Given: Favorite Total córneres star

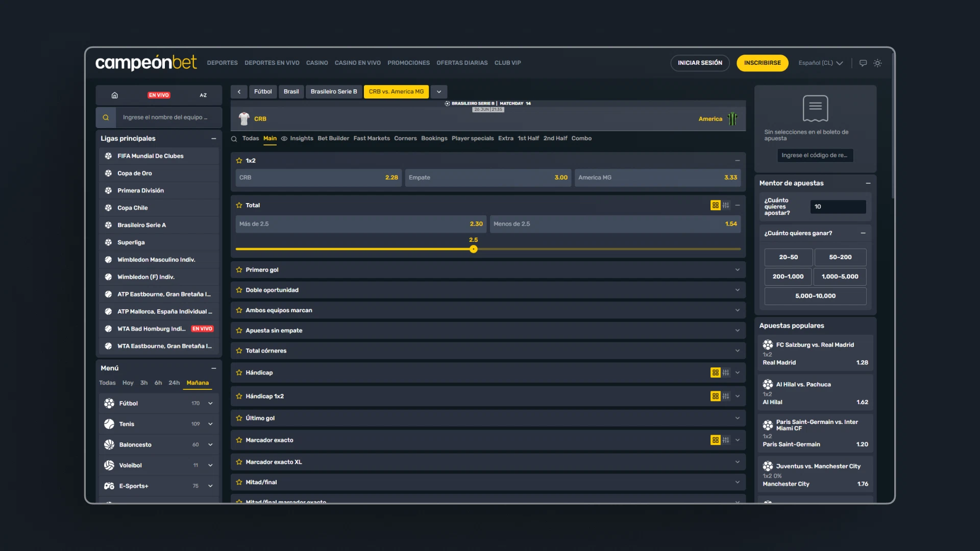Looking at the screenshot, I should [x=239, y=351].
